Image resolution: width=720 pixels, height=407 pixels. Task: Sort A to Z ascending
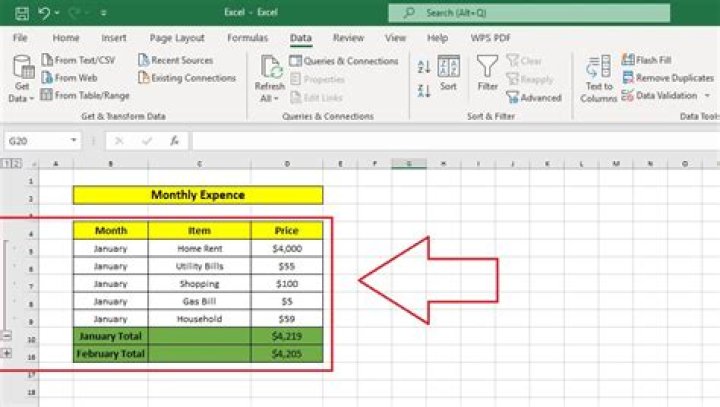tap(424, 67)
